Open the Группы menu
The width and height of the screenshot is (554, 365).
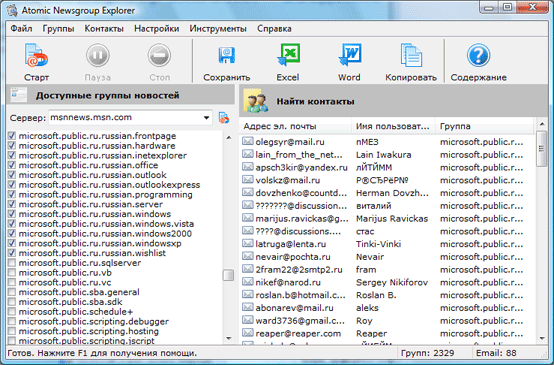[58, 29]
